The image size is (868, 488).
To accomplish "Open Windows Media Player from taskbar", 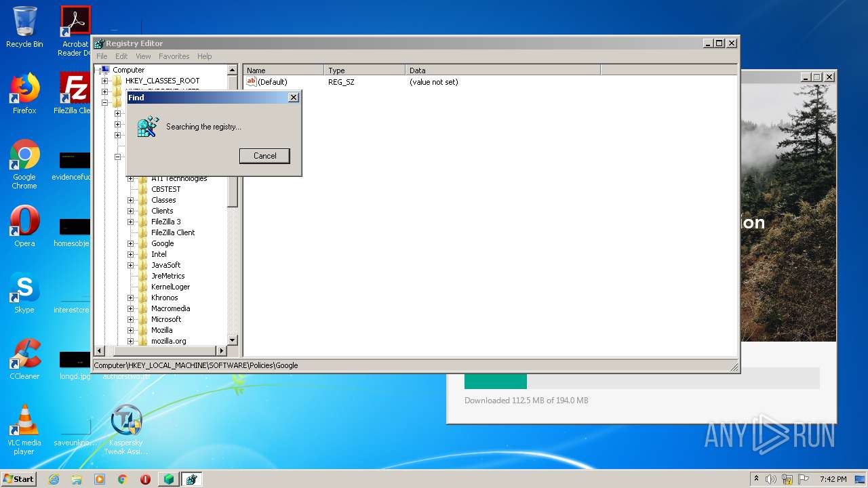I will tap(100, 479).
